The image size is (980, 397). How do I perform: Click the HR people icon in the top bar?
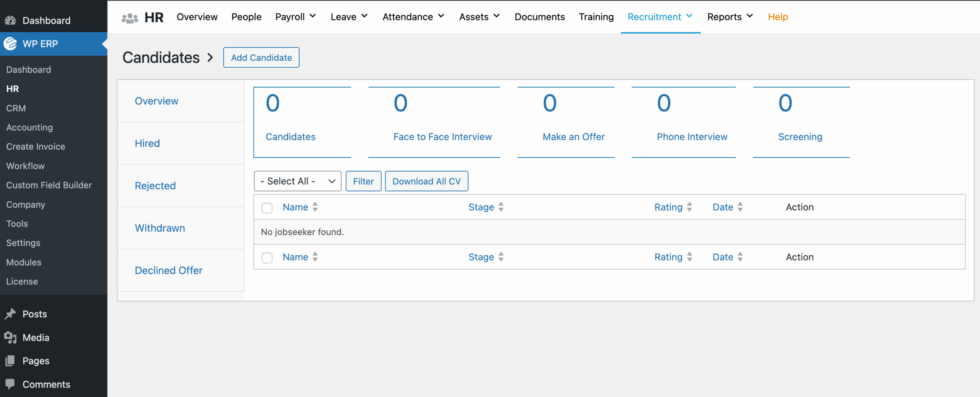click(129, 17)
